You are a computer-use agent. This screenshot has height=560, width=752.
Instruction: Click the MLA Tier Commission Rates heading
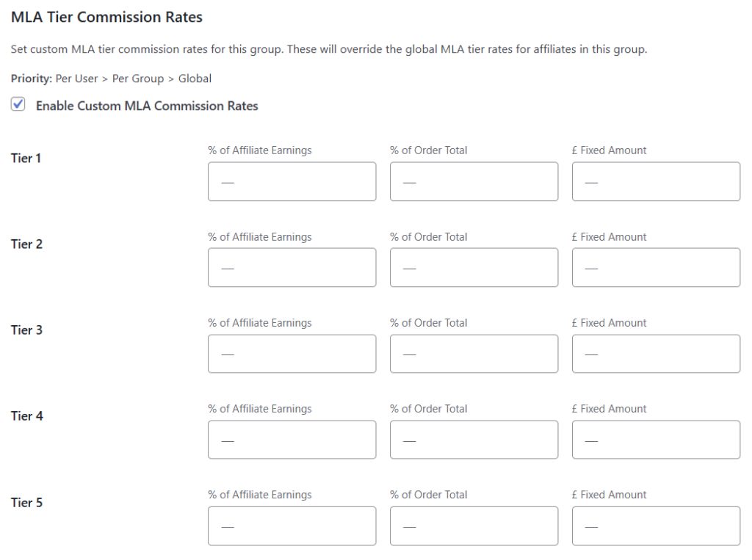click(x=106, y=16)
